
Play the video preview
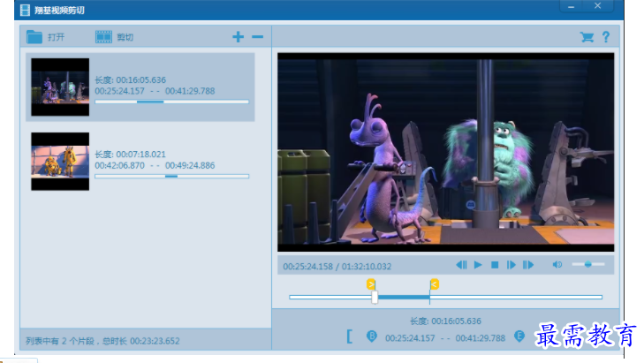click(478, 265)
